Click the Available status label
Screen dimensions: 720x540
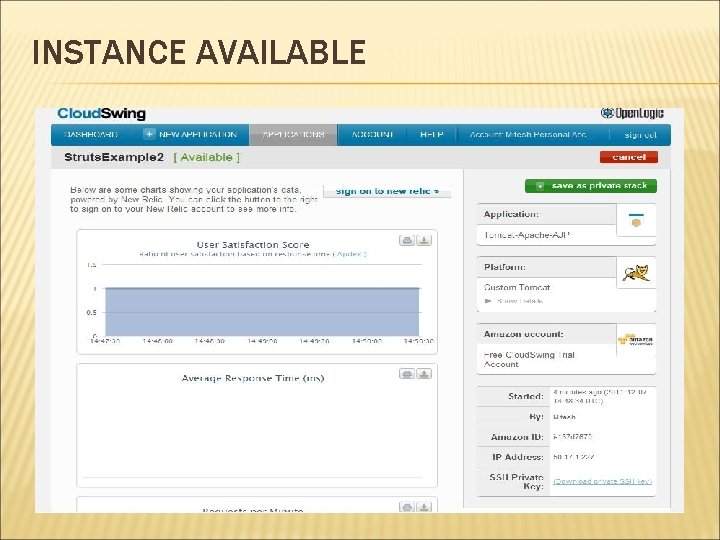click(207, 157)
